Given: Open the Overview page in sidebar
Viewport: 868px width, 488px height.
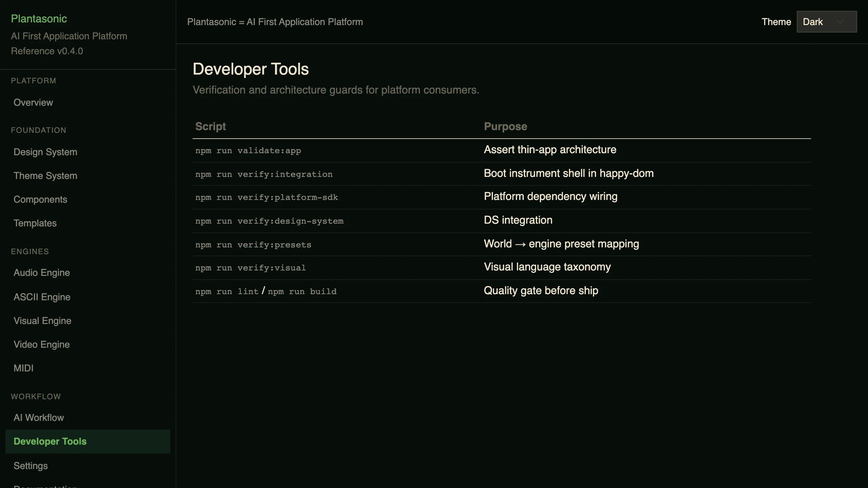Looking at the screenshot, I should pyautogui.click(x=88, y=102).
